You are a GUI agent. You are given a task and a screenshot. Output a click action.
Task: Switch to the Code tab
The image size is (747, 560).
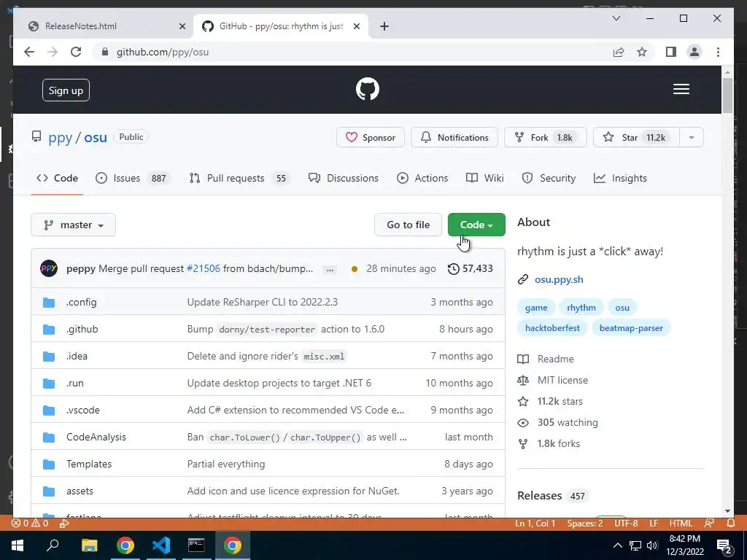click(57, 178)
